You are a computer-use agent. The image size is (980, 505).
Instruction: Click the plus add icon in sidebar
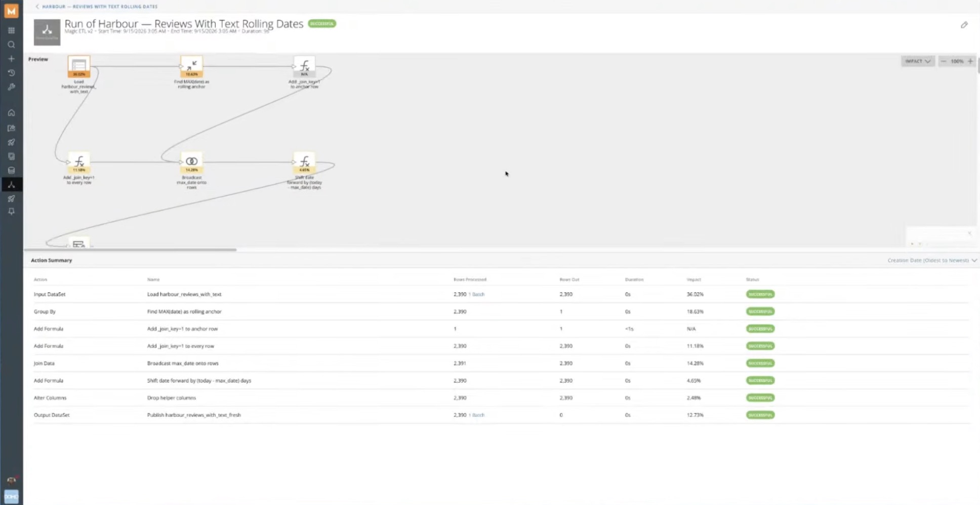[x=11, y=59]
